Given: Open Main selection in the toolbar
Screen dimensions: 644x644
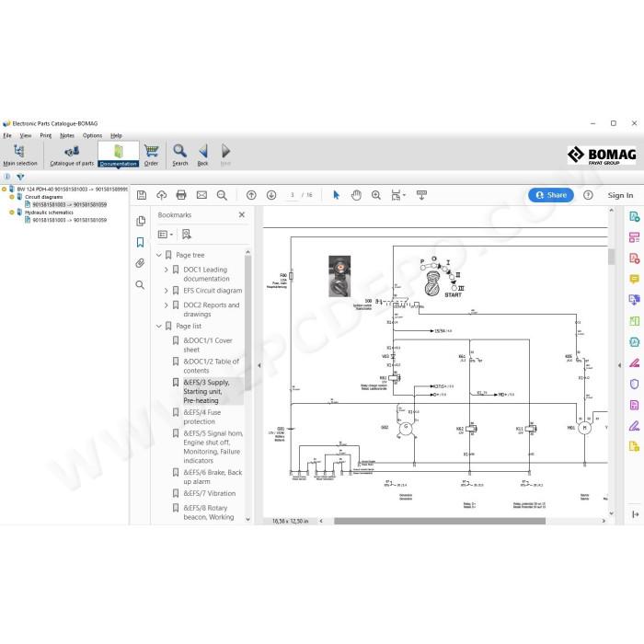Looking at the screenshot, I should [x=19, y=155].
